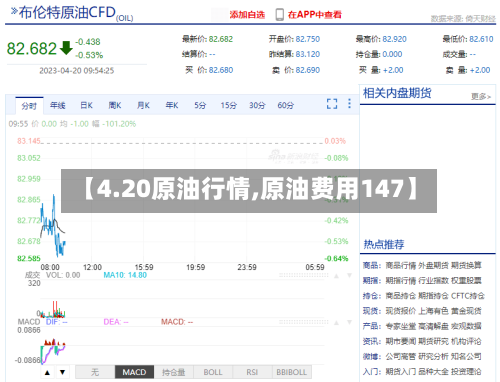Open the 品种大全 link
The width and height of the screenshot is (500, 382).
click(x=433, y=372)
